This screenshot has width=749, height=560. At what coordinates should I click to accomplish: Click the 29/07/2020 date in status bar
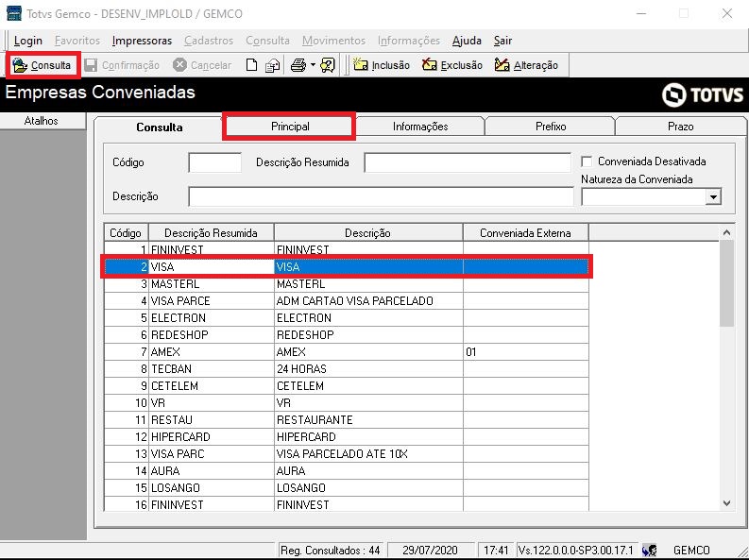click(x=430, y=551)
